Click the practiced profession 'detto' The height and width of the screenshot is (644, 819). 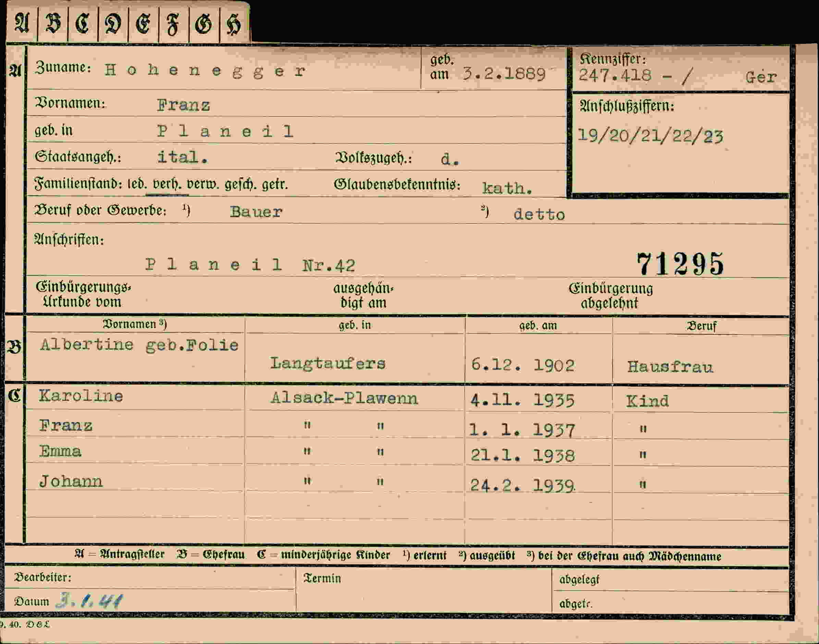[539, 214]
